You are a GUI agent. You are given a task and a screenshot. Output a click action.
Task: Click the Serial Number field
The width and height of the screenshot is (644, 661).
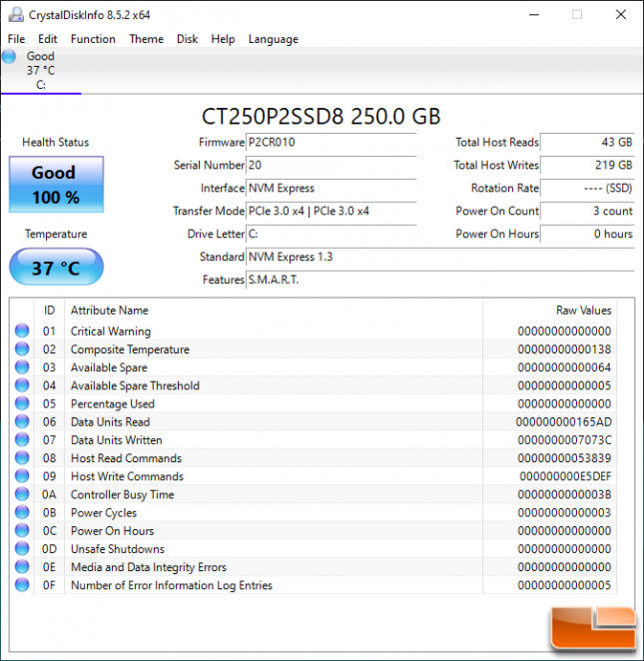point(330,166)
